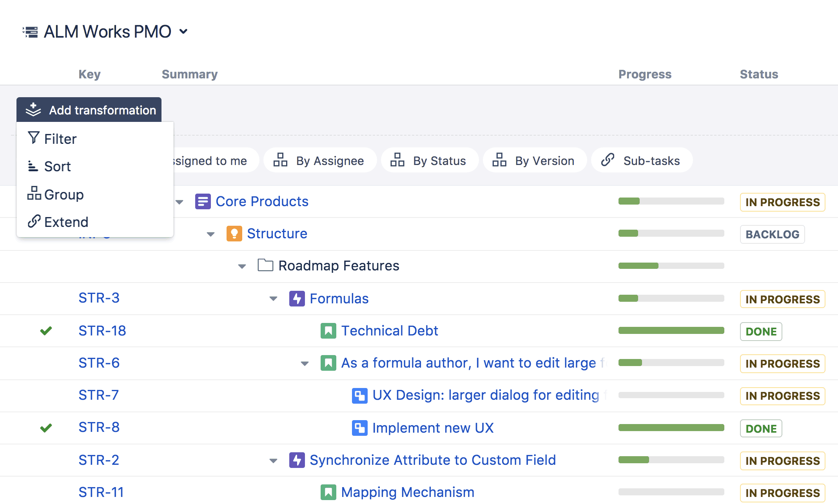Screen dimensions: 838x504
Task: Collapse the Roadmap Features disclosure triangle
Action: pos(241,266)
